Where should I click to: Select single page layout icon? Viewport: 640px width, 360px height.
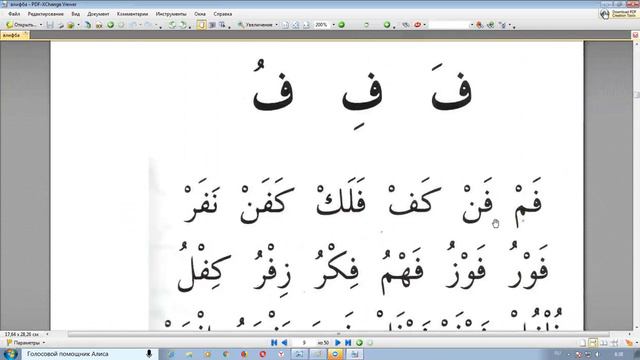583,343
